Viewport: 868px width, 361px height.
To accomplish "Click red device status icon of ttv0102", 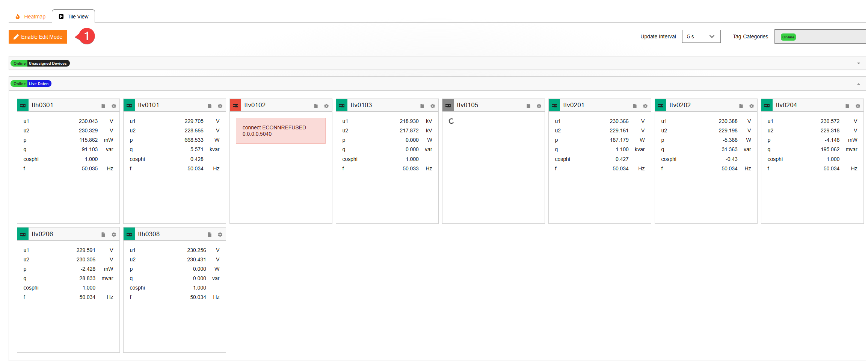I will (235, 105).
